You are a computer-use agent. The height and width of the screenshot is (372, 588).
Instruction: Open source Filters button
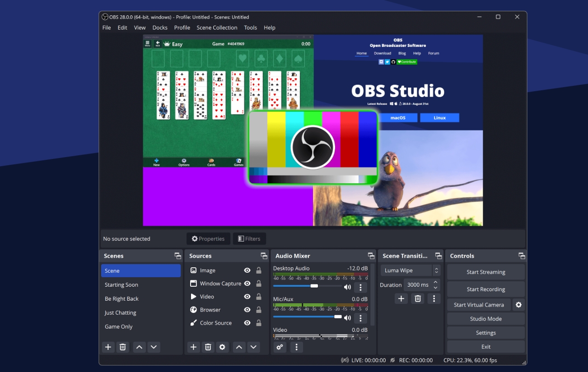(249, 239)
